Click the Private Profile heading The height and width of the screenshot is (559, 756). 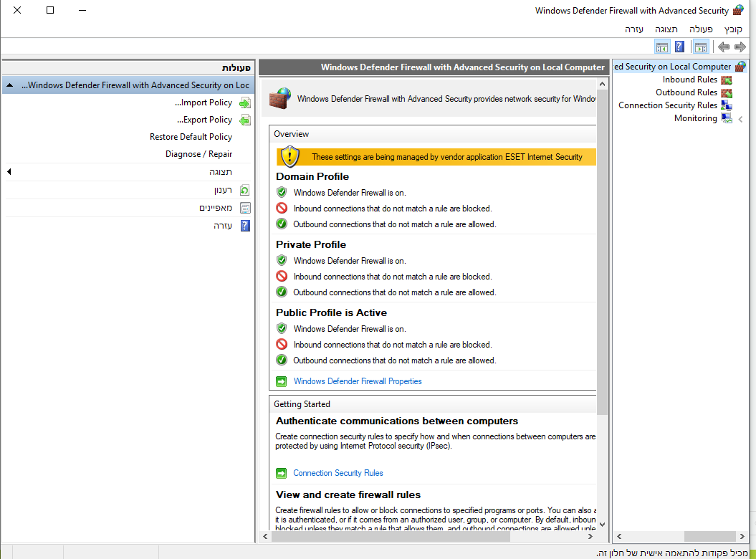point(311,244)
